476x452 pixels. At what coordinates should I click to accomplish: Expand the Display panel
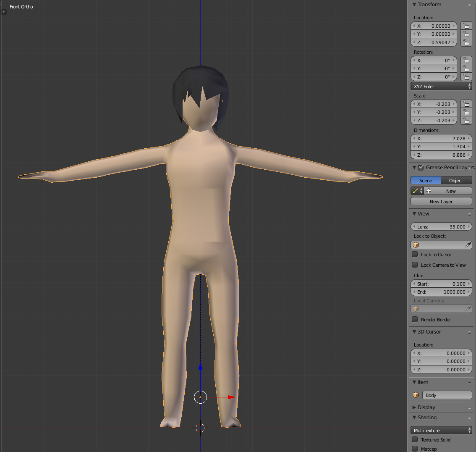coord(426,407)
